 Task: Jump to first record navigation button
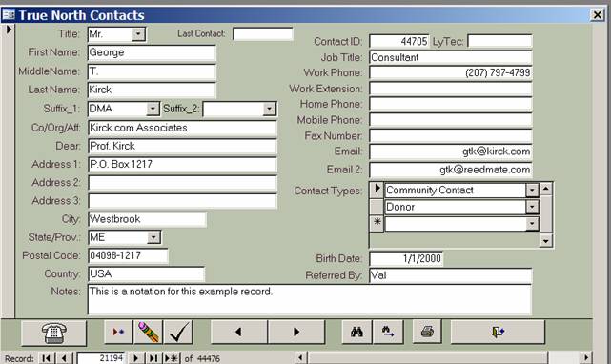47,358
